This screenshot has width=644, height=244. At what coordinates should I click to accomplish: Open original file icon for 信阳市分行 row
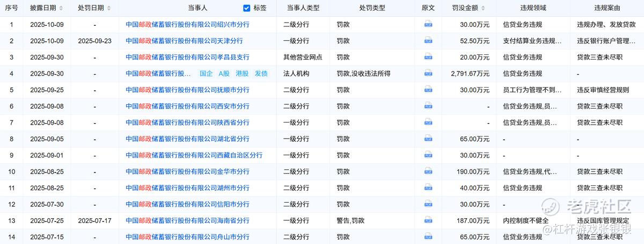(428, 204)
